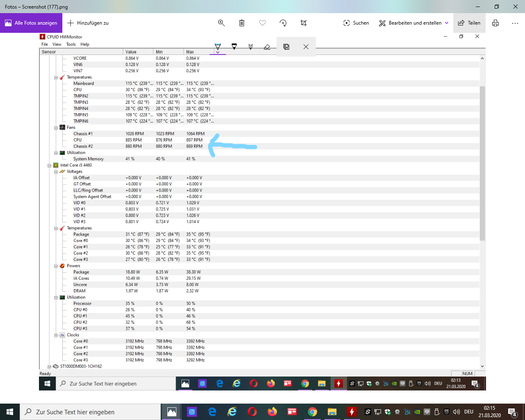This screenshot has width=525, height=420.
Task: Select the System Memory utilization row
Action: [260, 159]
